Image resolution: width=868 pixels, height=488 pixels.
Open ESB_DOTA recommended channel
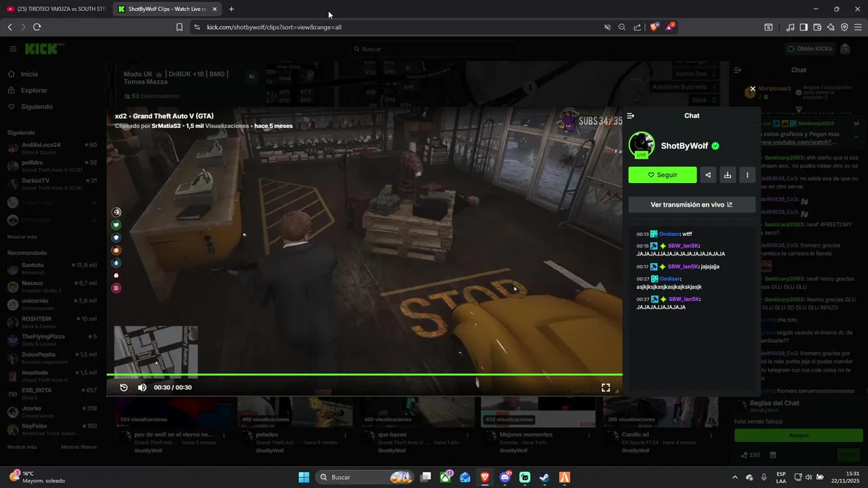52,393
